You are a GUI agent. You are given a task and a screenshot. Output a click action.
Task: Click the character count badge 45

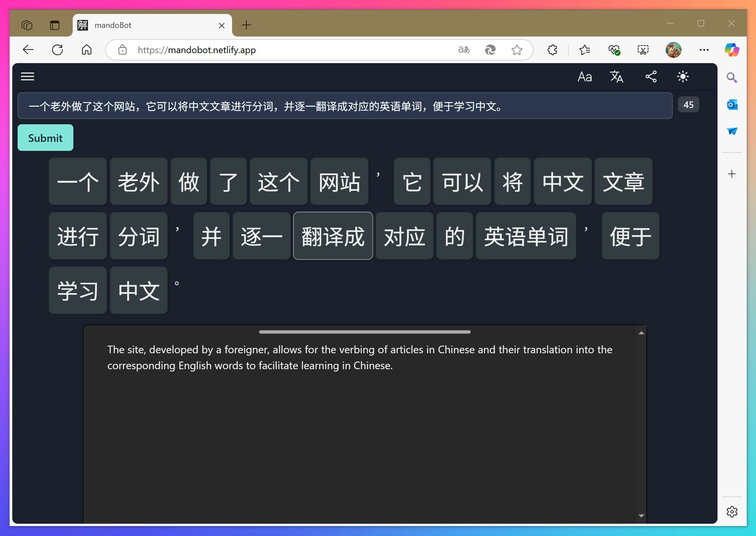(x=688, y=105)
